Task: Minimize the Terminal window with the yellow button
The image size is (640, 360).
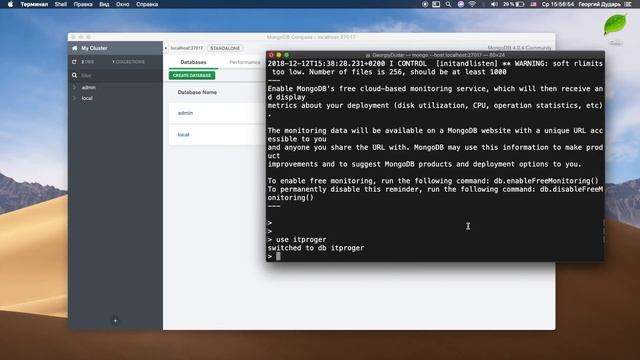Action: coord(279,55)
